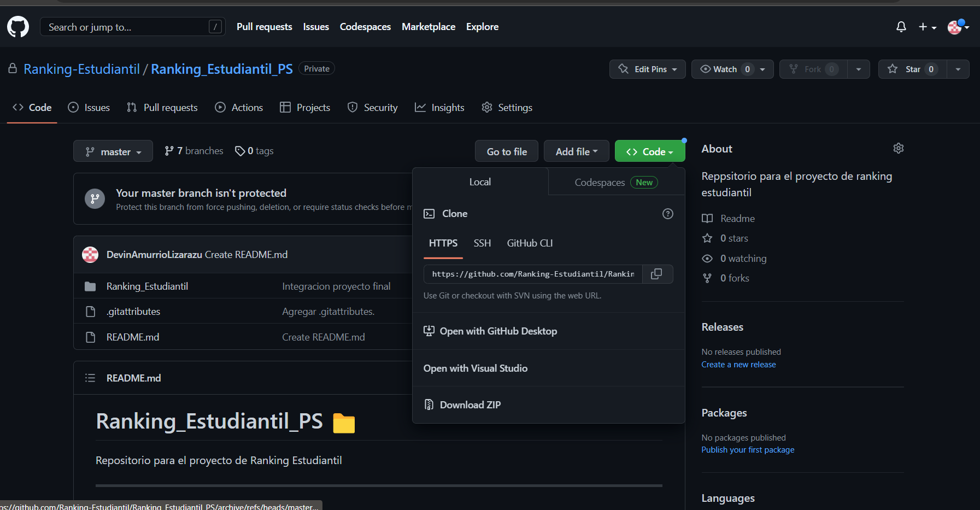Open Edit Pins dropdown
Image resolution: width=980 pixels, height=510 pixels.
(648, 69)
